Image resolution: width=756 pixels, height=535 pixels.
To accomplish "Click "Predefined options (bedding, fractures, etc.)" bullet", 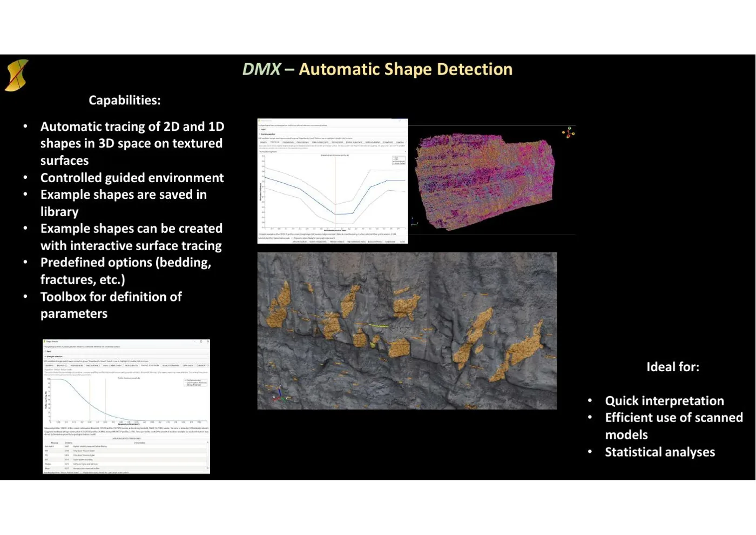I will [126, 271].
